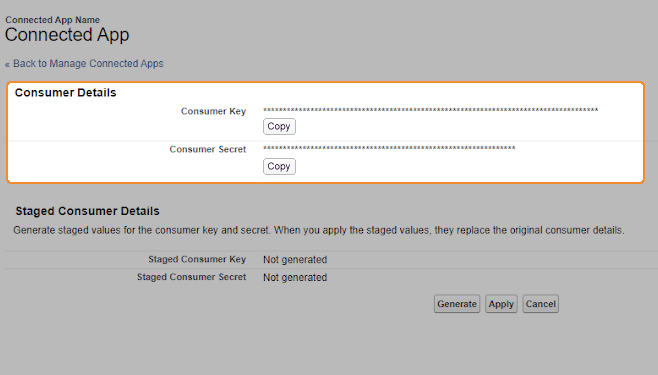Go back to Manage Connected Apps
Image resolution: width=658 pixels, height=375 pixels.
coord(88,64)
